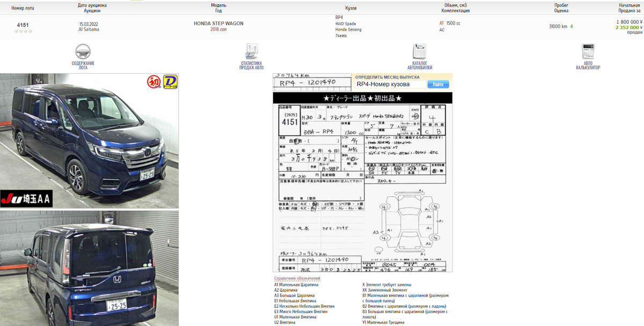Click the JU Saitama auction name
Screen dimensions: 644x326
coord(89,30)
